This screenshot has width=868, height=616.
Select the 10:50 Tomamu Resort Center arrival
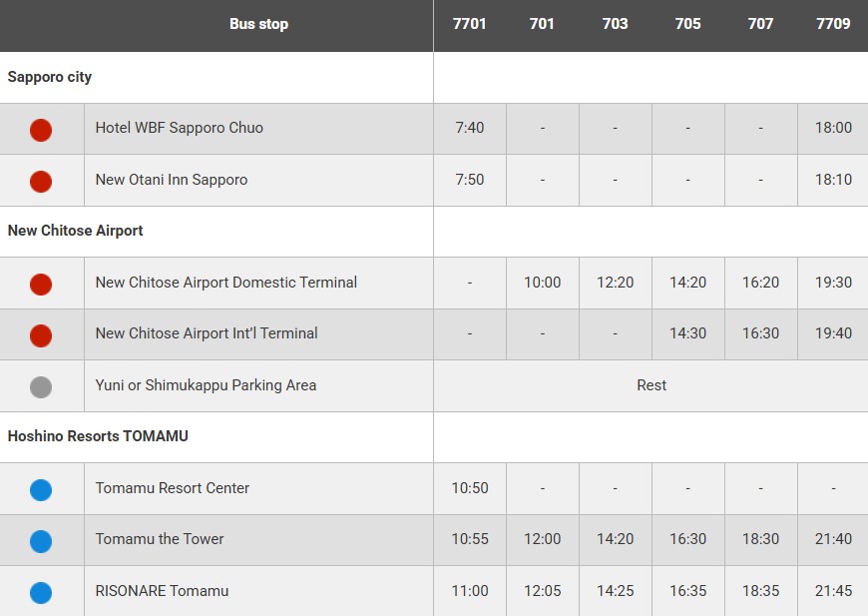469,488
